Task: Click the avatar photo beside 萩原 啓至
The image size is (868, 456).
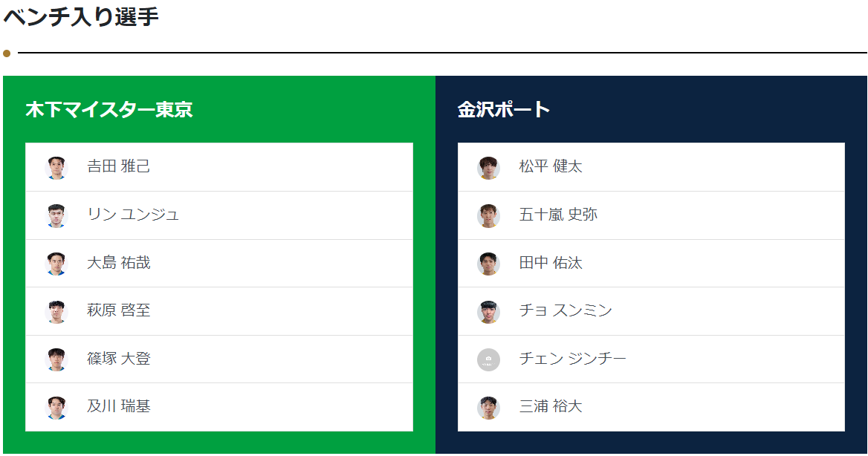Action: pyautogui.click(x=56, y=312)
